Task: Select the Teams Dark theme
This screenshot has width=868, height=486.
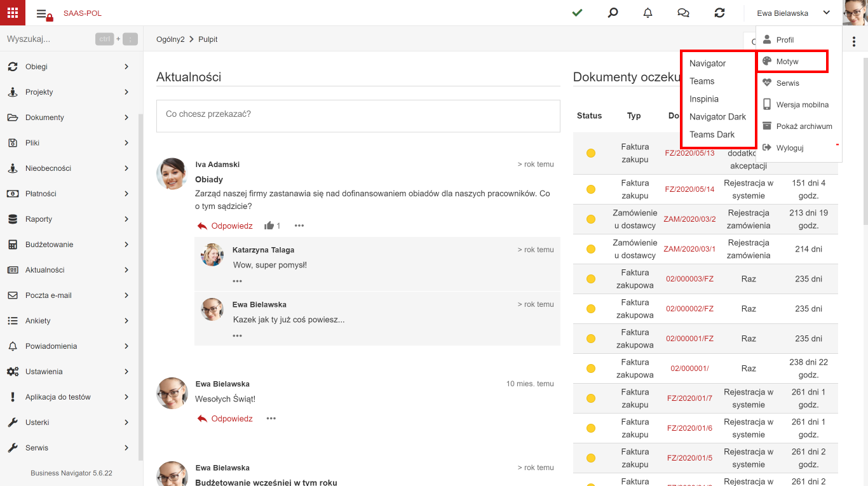Action: point(712,135)
